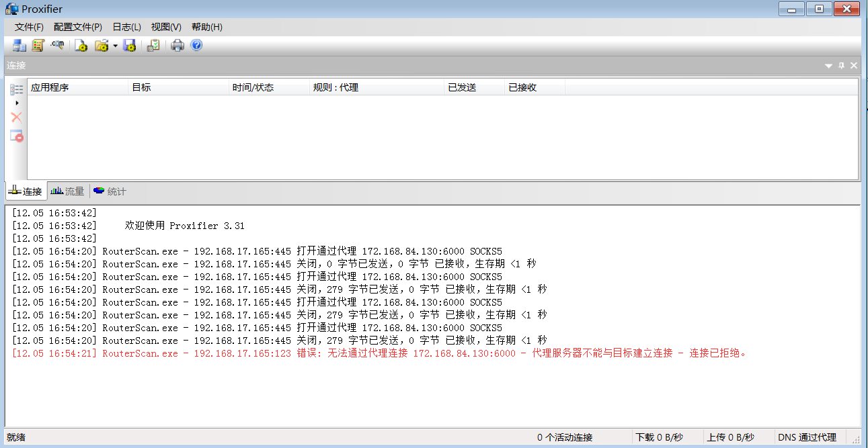Maximize the Proxifier window
The width and height of the screenshot is (868, 448).
(819, 9)
